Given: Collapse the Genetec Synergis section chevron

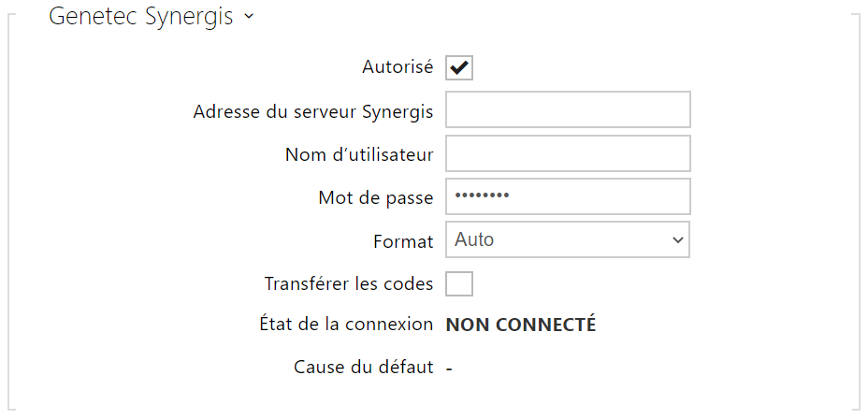Looking at the screenshot, I should click(x=248, y=18).
